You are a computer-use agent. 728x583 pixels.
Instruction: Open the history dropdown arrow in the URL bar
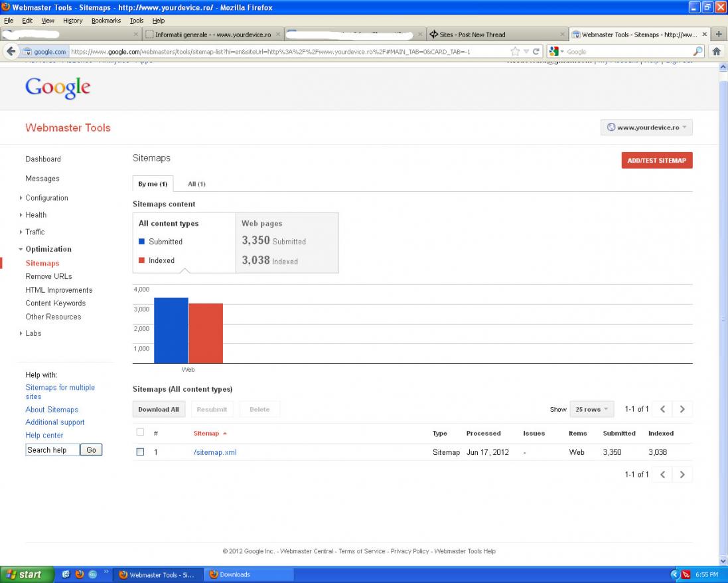(526, 52)
